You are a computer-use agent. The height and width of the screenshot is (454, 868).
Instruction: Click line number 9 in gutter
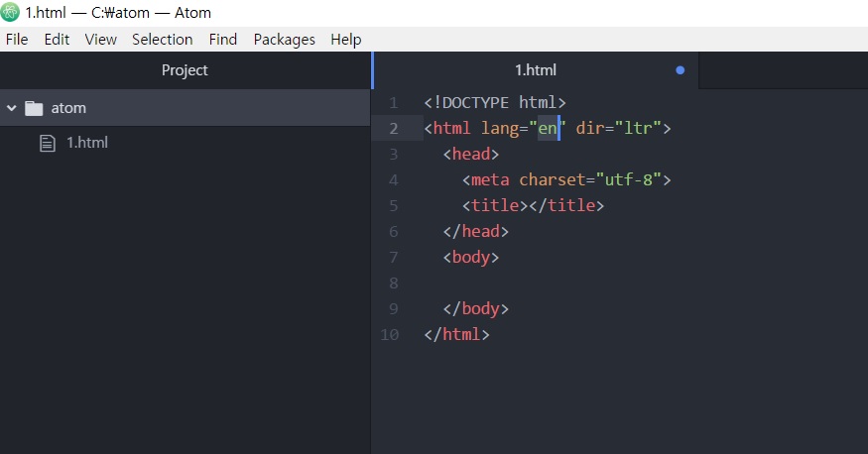point(393,309)
